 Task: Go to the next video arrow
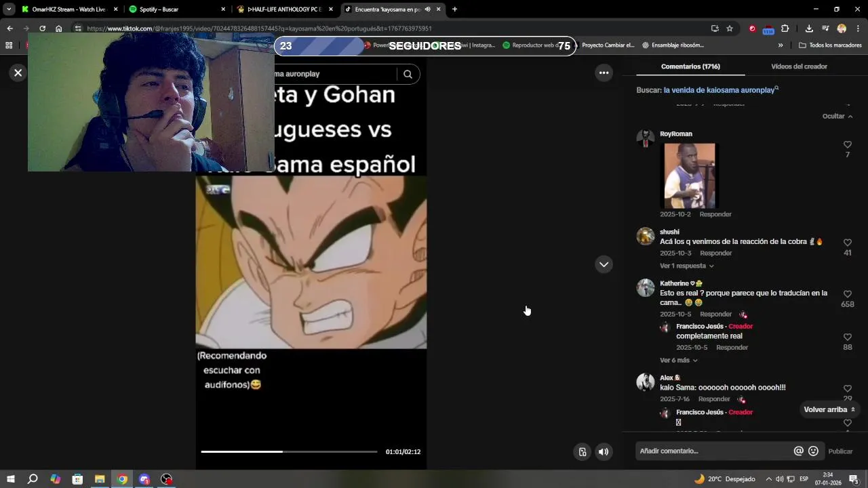point(604,264)
